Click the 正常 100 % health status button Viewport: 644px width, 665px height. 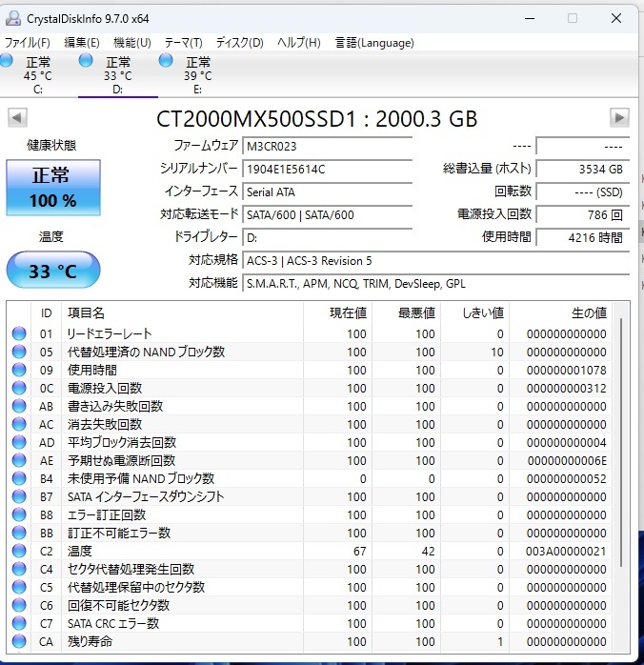click(x=53, y=187)
